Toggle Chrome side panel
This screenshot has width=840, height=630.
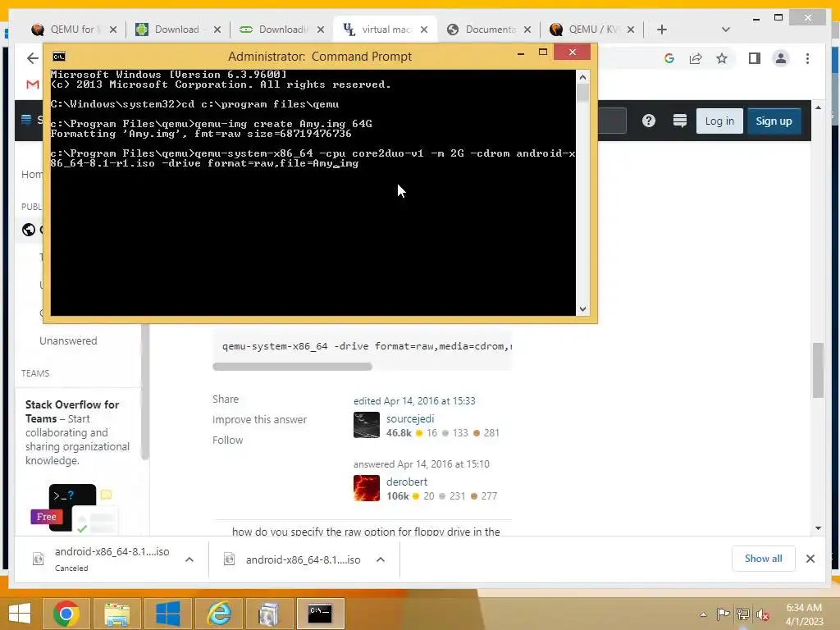click(755, 58)
